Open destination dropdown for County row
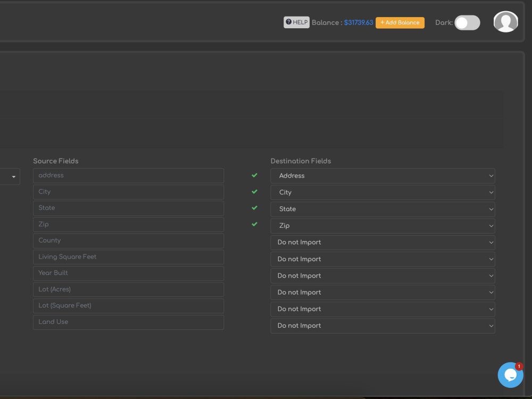The width and height of the screenshot is (532, 399). pyautogui.click(x=383, y=242)
